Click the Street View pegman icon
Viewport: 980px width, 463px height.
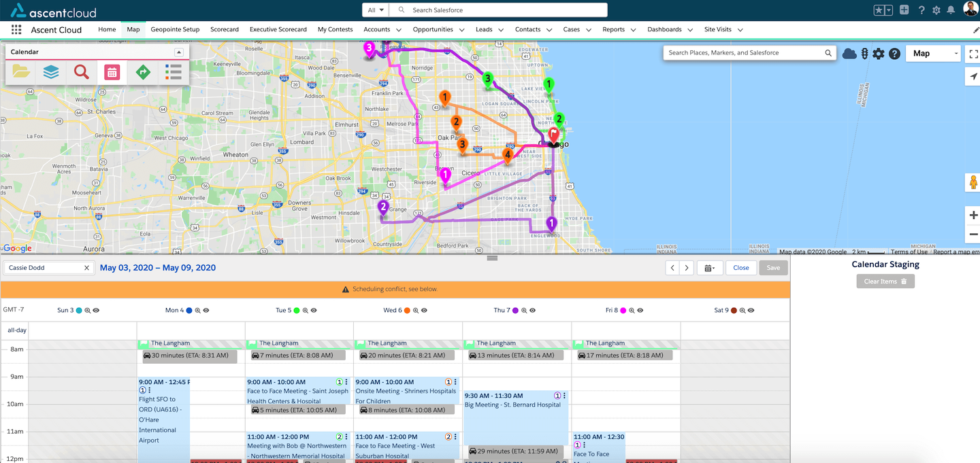973,182
